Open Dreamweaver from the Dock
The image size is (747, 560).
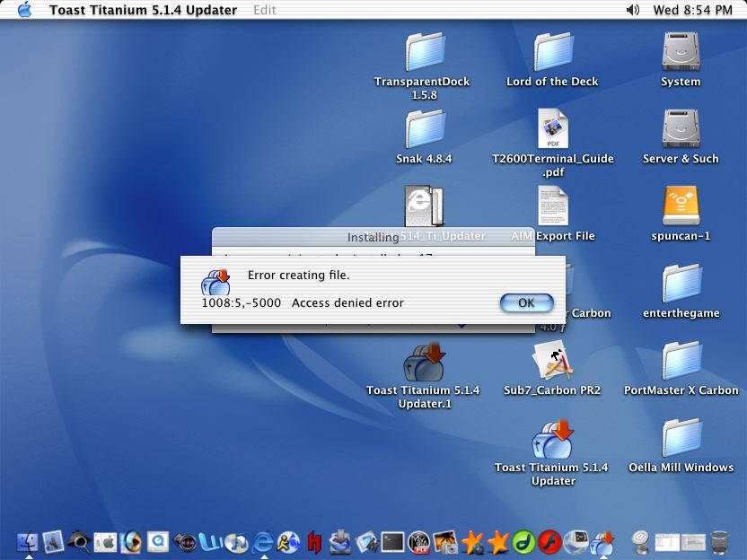click(523, 542)
